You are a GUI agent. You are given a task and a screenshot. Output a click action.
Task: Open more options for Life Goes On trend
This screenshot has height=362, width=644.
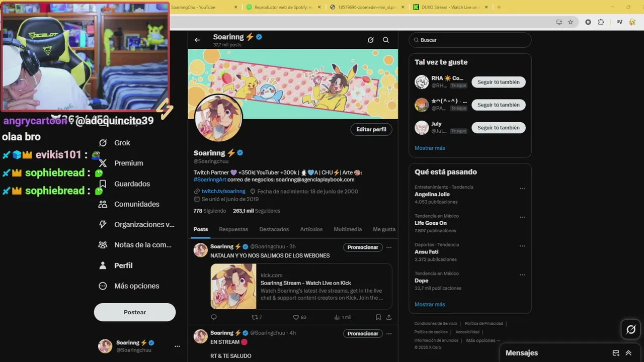(522, 217)
